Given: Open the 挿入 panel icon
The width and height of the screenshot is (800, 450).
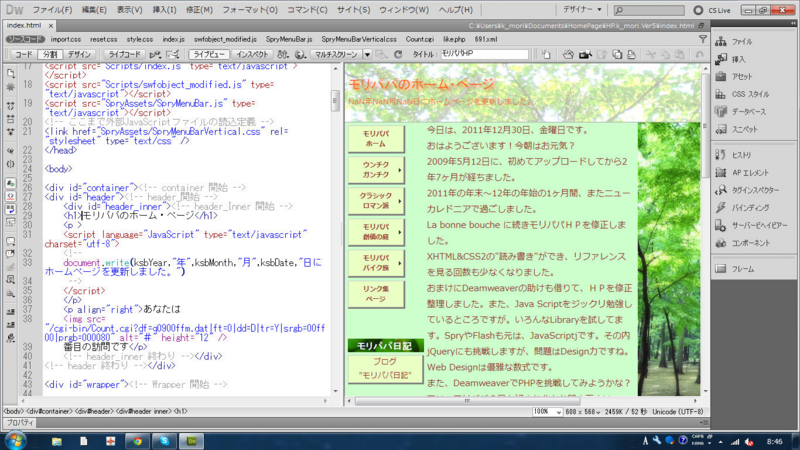Looking at the screenshot, I should tap(721, 59).
